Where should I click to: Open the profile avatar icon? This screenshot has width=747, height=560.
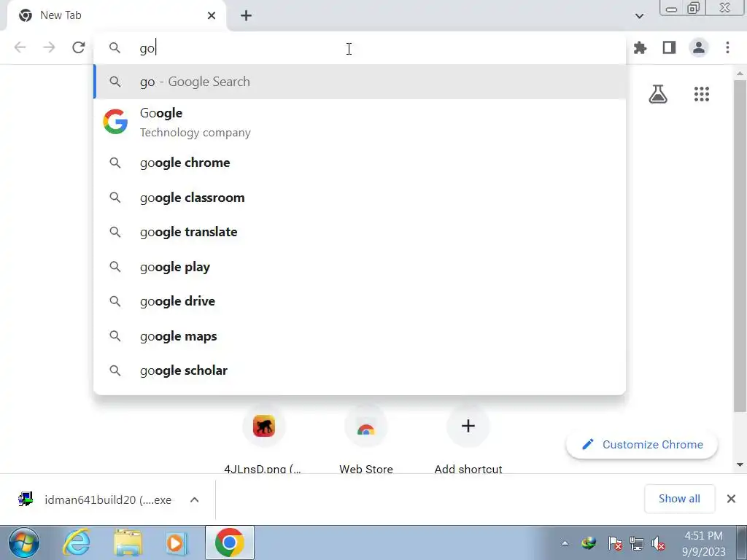[699, 47]
